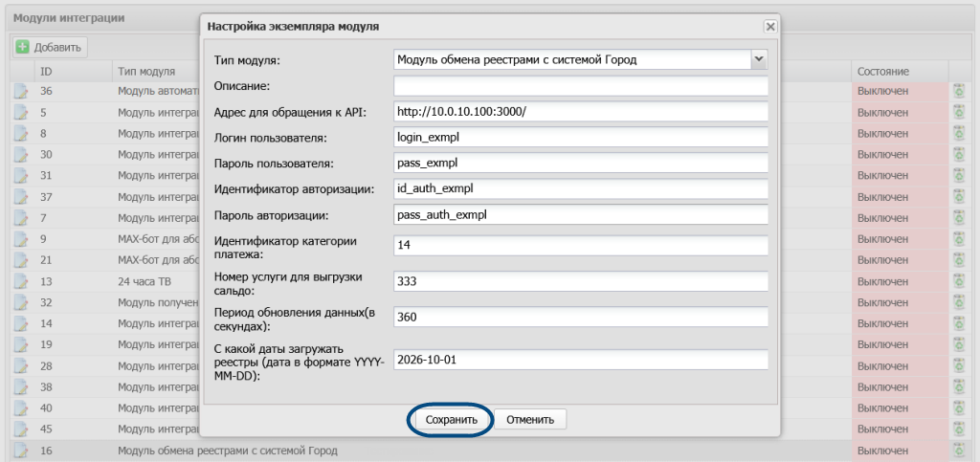Select the Логин пользователя field
The height and width of the screenshot is (462, 980).
[581, 137]
